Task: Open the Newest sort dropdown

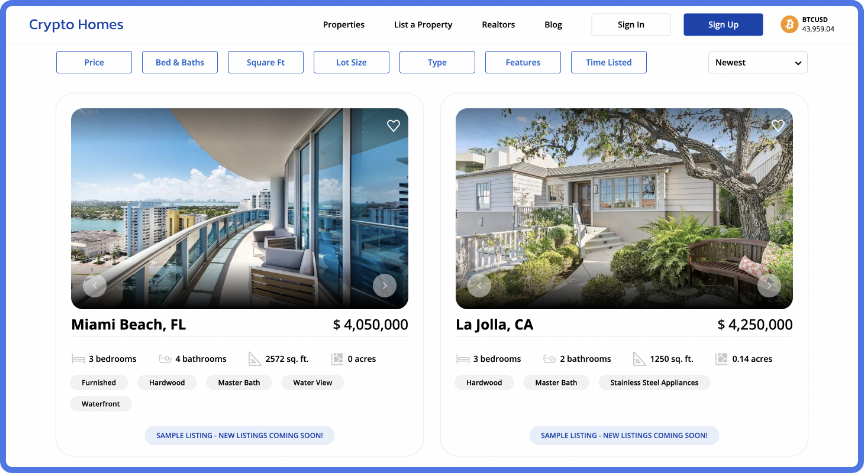Action: coord(758,62)
